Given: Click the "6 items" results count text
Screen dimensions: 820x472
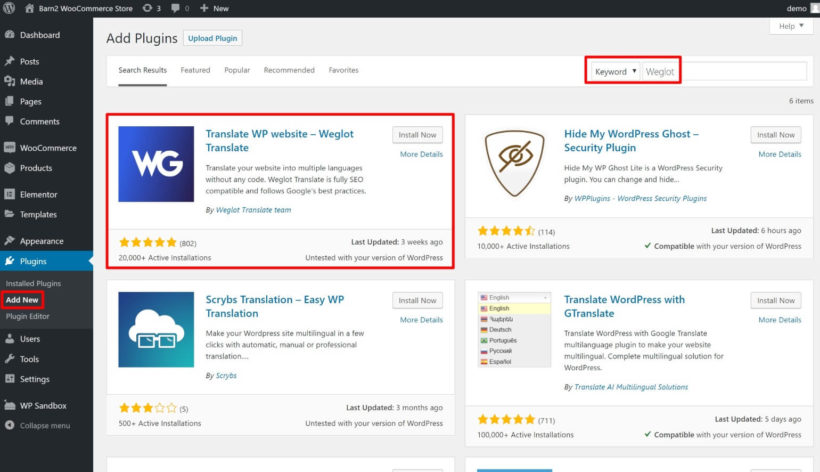Looking at the screenshot, I should pos(801,101).
